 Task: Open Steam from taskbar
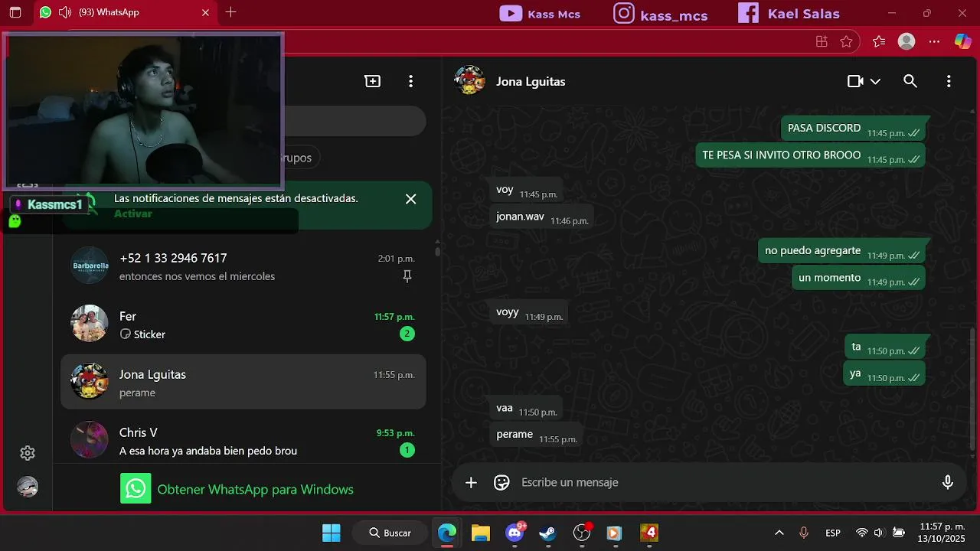[x=547, y=533]
